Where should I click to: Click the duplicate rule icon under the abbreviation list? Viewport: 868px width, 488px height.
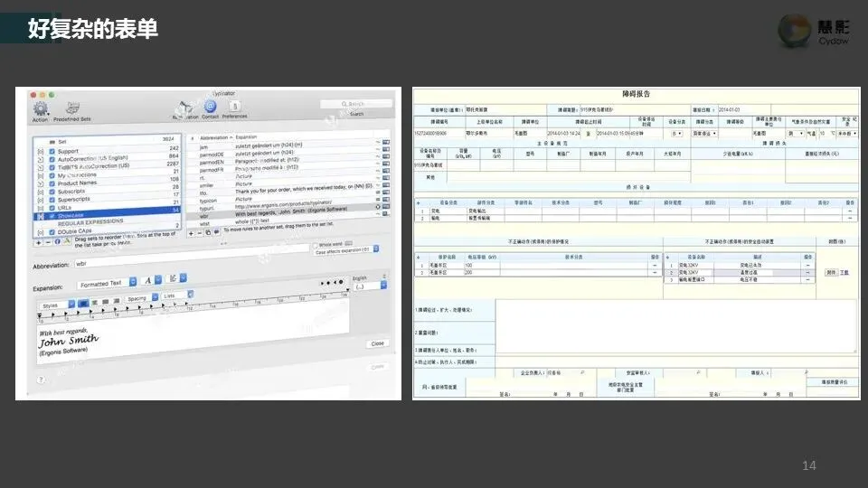pos(208,232)
